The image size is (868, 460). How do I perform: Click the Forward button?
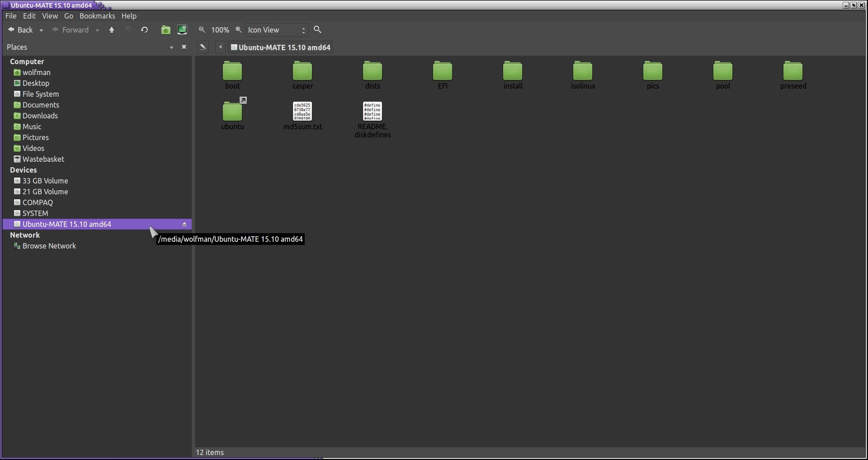[x=71, y=30]
